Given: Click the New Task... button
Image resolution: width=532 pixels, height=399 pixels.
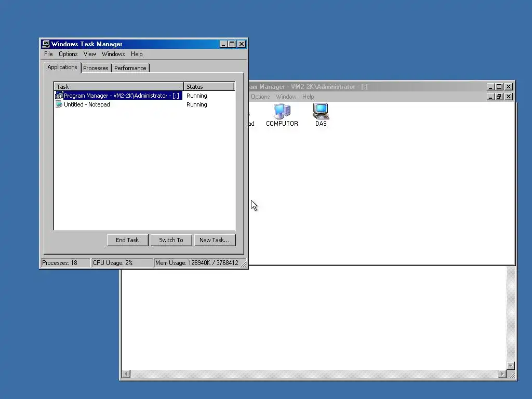Looking at the screenshot, I should pyautogui.click(x=215, y=240).
